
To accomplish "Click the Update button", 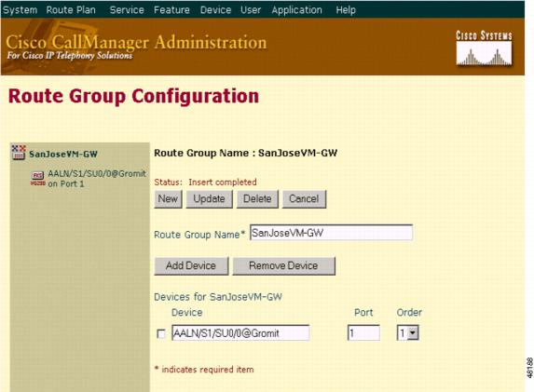I will coord(209,198).
